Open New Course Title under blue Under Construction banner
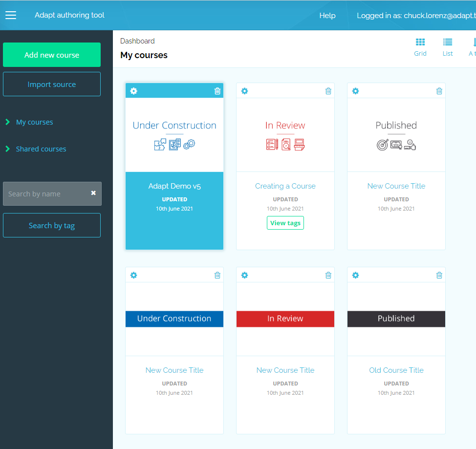 [x=174, y=370]
